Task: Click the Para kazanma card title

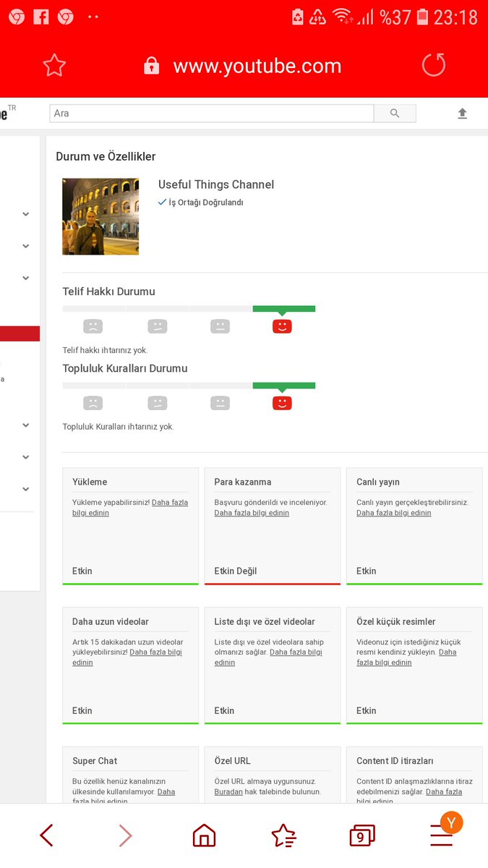Action: click(243, 482)
